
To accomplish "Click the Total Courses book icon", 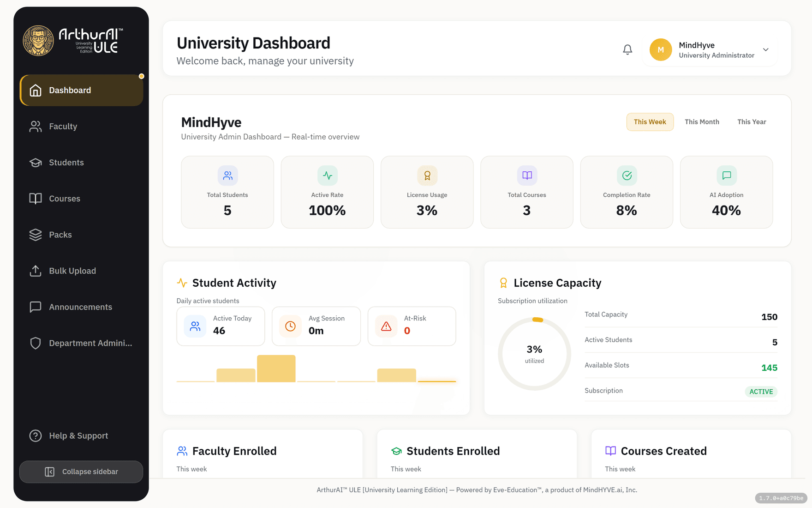I will [527, 175].
